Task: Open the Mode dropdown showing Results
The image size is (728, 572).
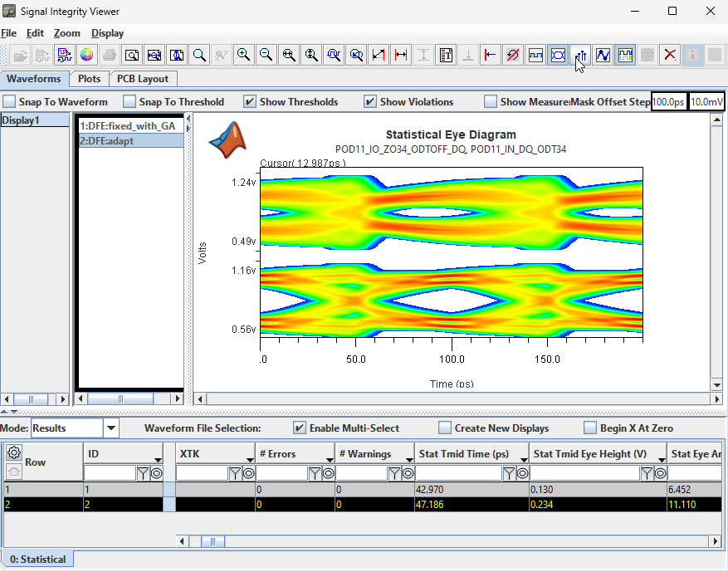Action: pos(110,428)
